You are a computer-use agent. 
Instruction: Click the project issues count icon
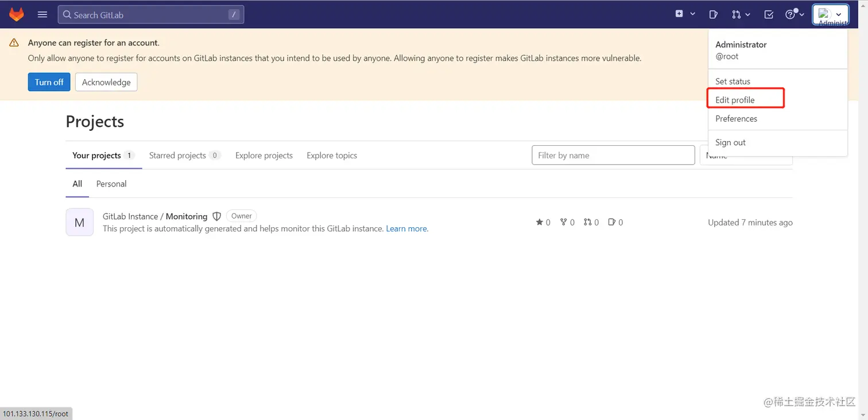tap(612, 222)
